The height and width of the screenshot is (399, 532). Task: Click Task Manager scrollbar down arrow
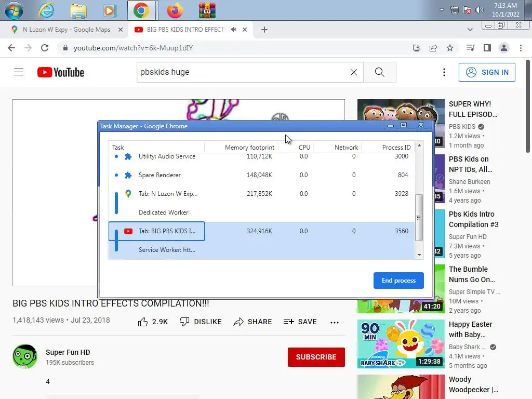(x=419, y=255)
